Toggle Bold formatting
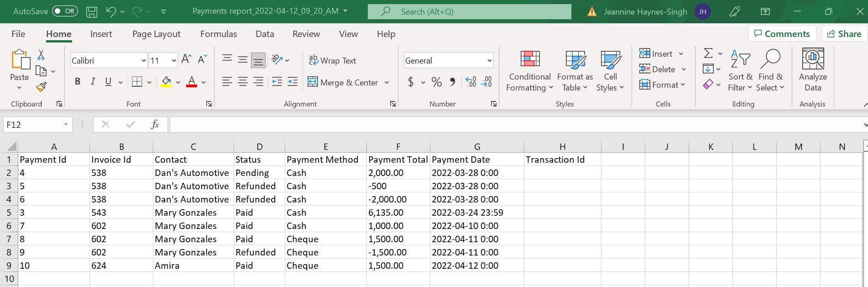The height and width of the screenshot is (287, 868). pyautogui.click(x=78, y=82)
